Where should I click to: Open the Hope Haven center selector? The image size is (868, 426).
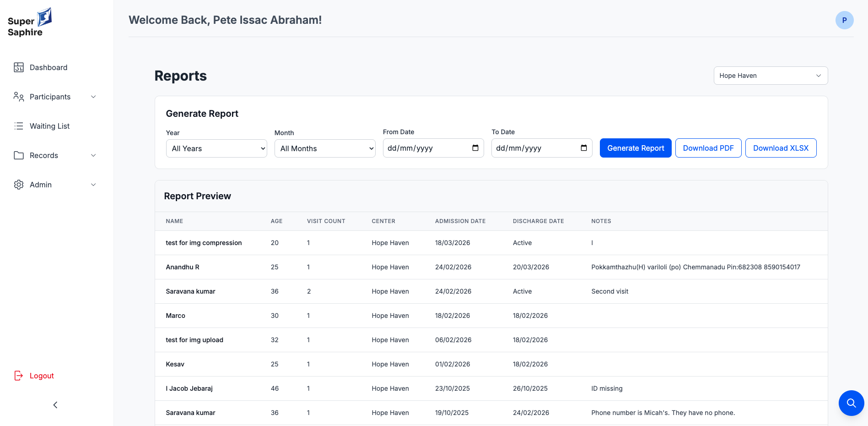(x=771, y=76)
